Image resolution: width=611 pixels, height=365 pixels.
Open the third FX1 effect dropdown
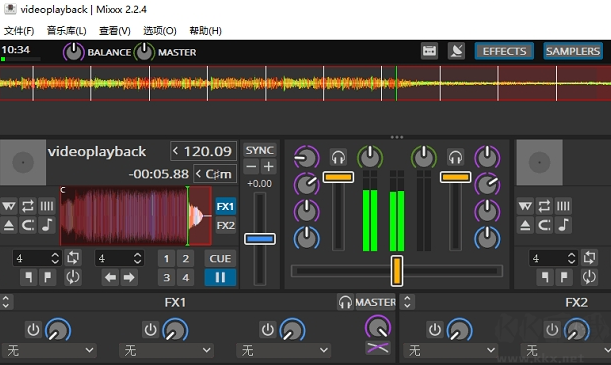point(284,350)
